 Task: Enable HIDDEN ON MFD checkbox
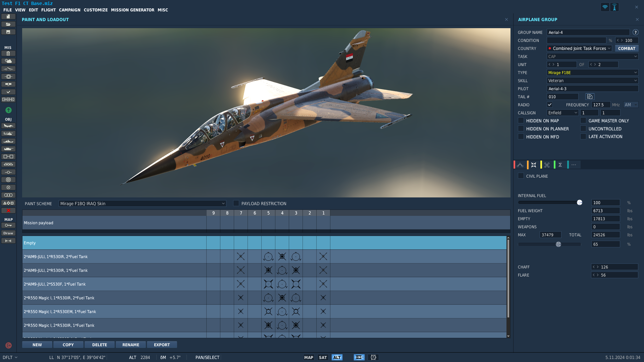click(x=521, y=136)
